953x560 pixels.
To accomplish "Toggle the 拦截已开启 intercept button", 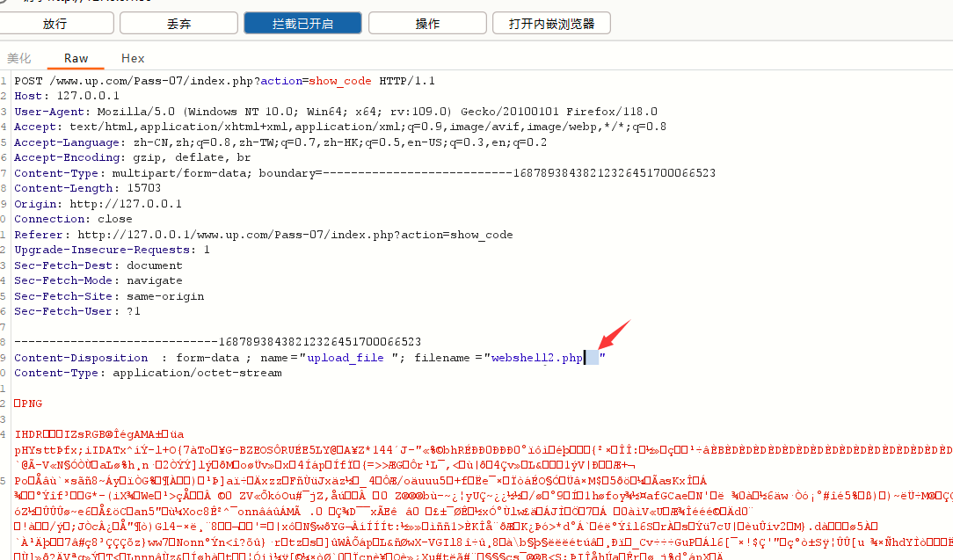I will pos(302,24).
